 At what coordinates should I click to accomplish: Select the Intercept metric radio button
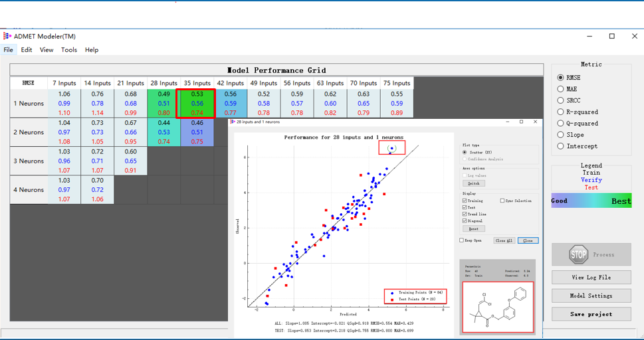tap(560, 146)
